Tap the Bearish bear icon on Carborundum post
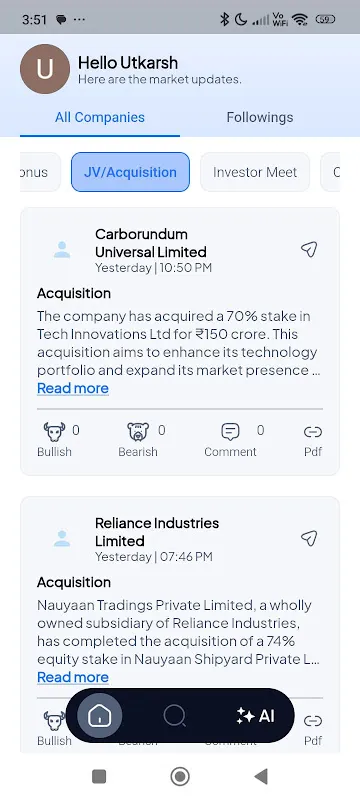 [138, 432]
